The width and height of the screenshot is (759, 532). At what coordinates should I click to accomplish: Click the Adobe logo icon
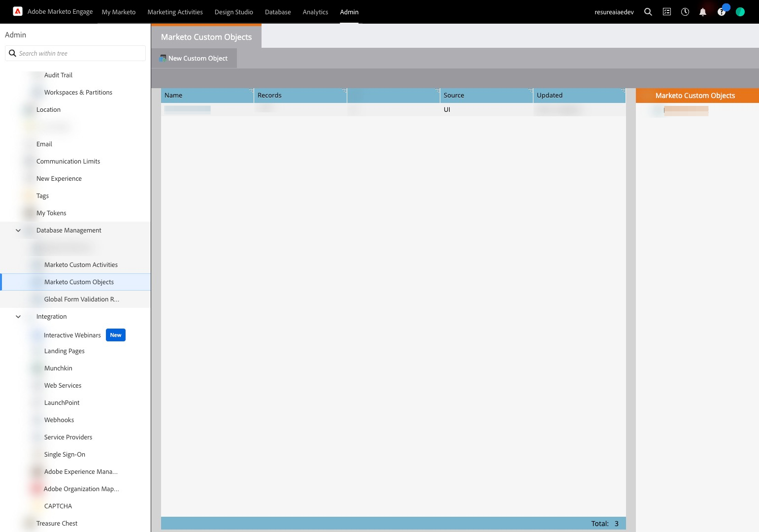pyautogui.click(x=18, y=11)
